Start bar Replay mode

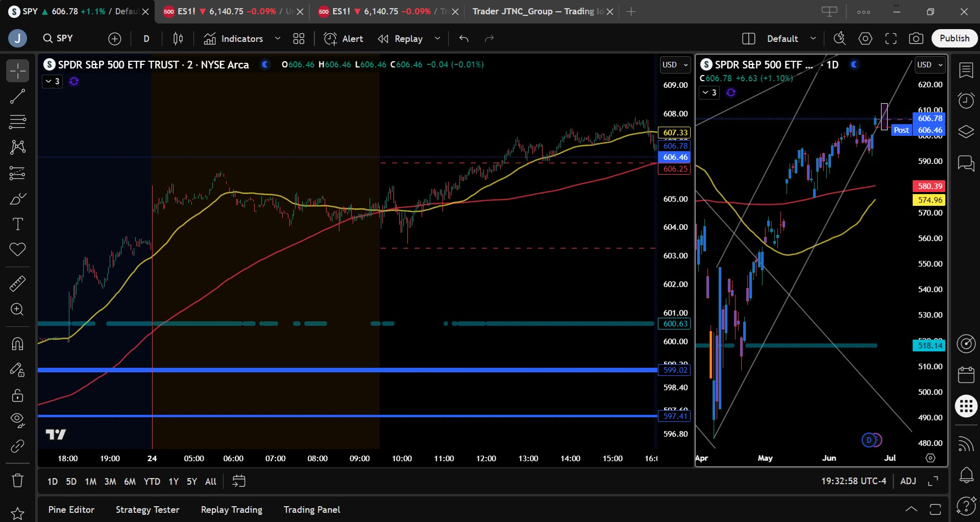tap(401, 38)
